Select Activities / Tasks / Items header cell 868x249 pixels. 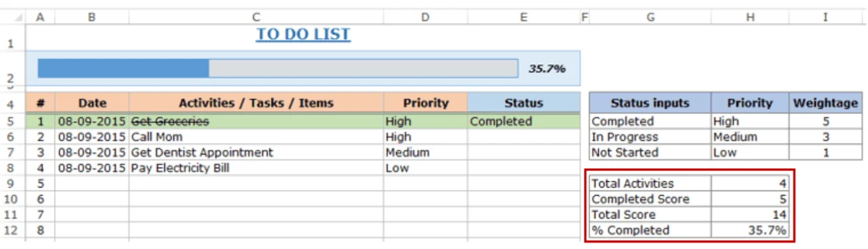pos(256,103)
